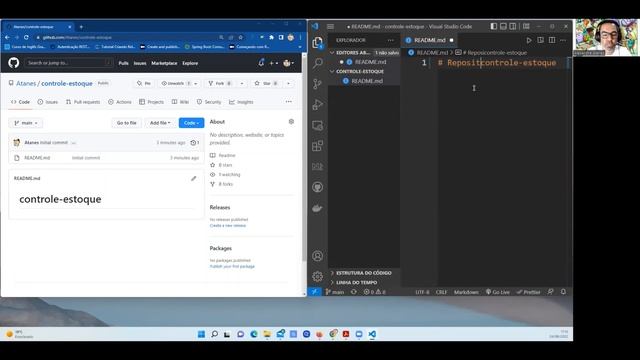Go to GitHub home via Octocat logo
This screenshot has width=640, height=360.
(x=13, y=63)
